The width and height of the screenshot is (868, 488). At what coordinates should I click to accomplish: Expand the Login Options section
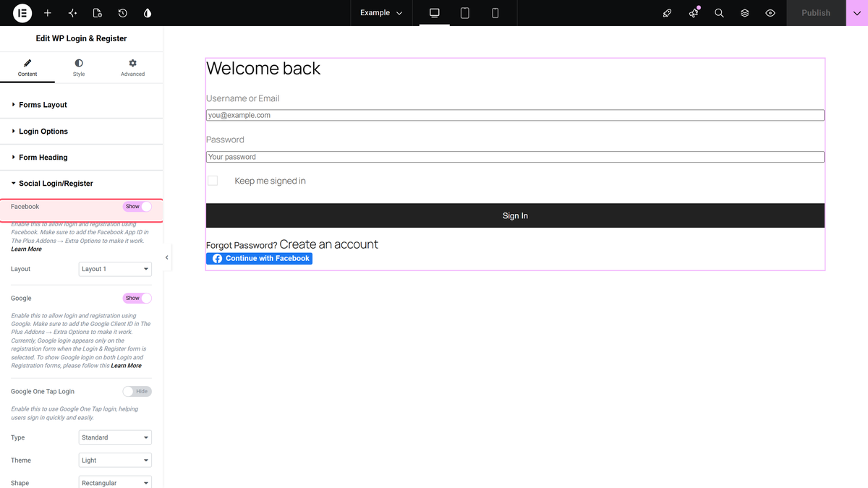(82, 132)
